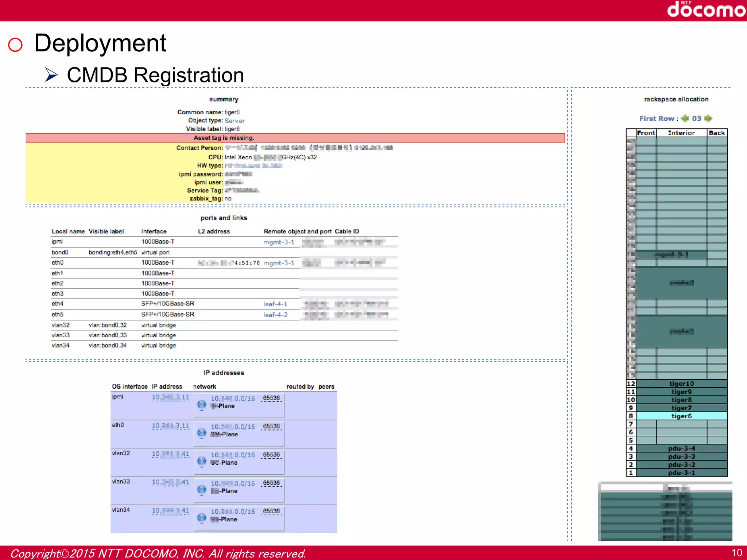The height and width of the screenshot is (560, 747).
Task: Click the network globe icon in vlan33 row
Action: point(202,489)
